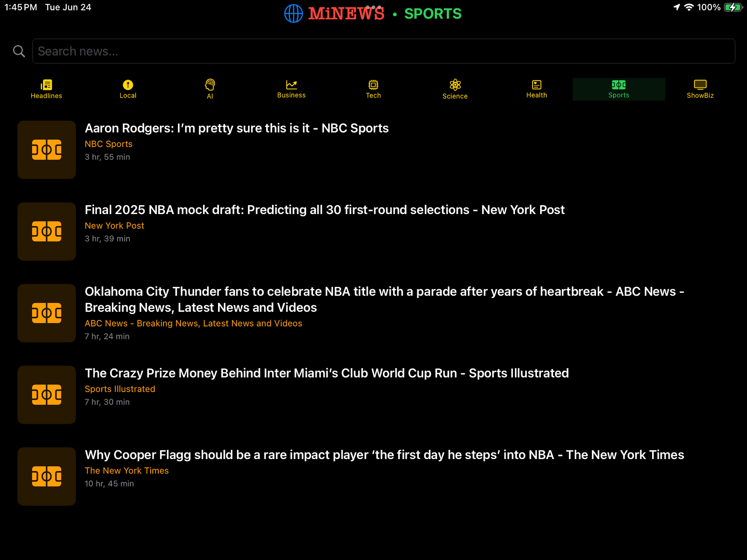Click the Sports Illustrated source label
The height and width of the screenshot is (560, 747).
pos(120,389)
